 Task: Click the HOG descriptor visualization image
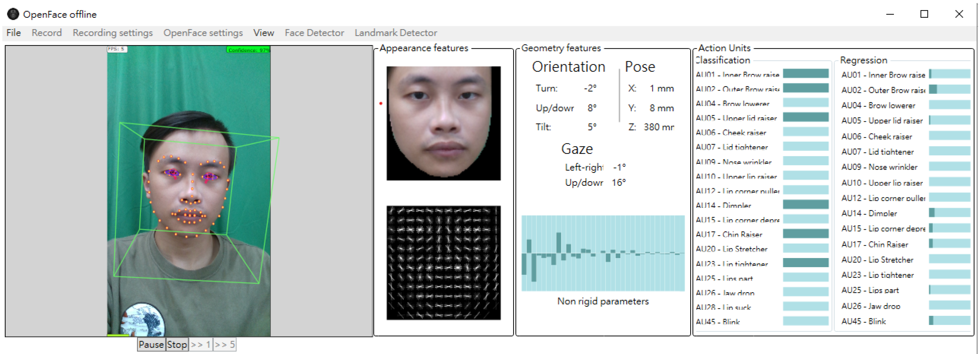[x=443, y=263]
